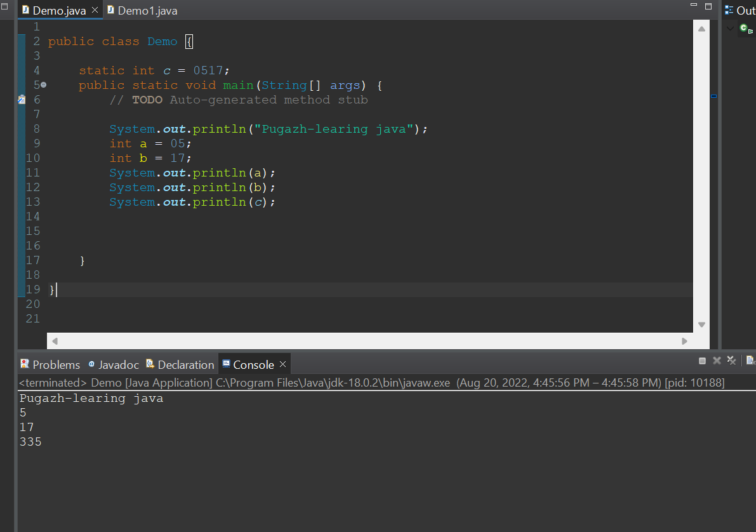Image resolution: width=756 pixels, height=532 pixels.
Task: Close the Demo.java tab
Action: 95,10
